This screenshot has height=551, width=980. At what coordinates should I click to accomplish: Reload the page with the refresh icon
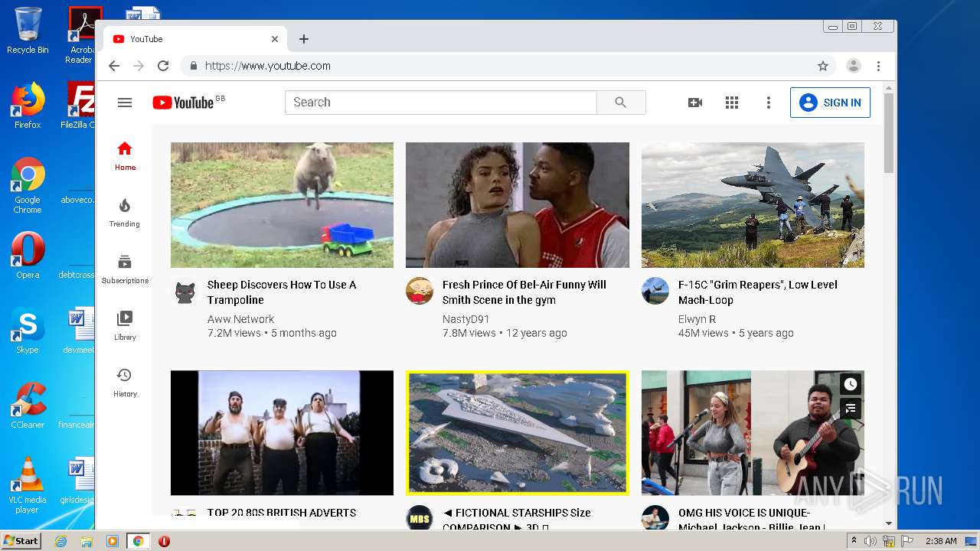click(x=163, y=66)
